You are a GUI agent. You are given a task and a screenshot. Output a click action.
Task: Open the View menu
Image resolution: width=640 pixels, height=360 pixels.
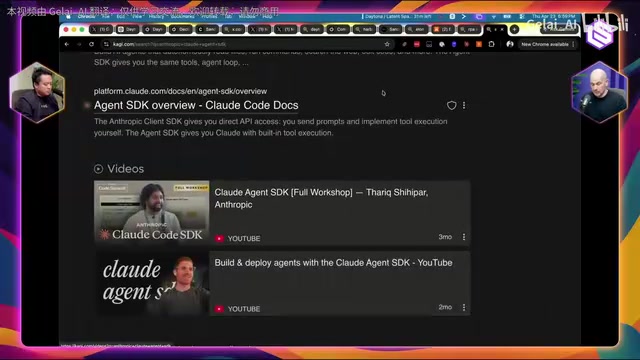tap(137, 17)
